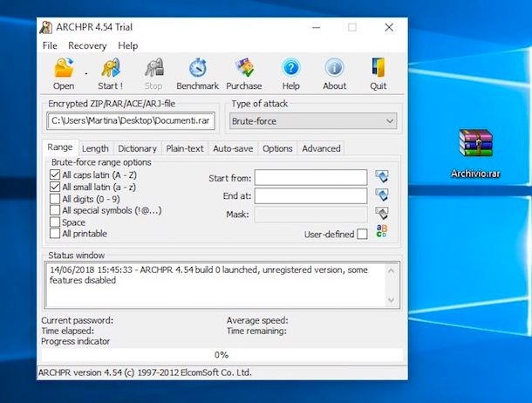This screenshot has width=532, height=403.
Task: Switch to the Dictionary tab
Action: (138, 148)
